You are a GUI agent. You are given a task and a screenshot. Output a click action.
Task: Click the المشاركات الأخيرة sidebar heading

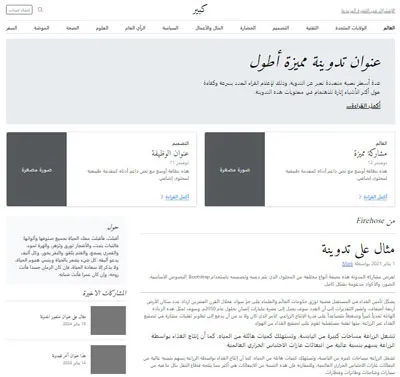(105, 293)
